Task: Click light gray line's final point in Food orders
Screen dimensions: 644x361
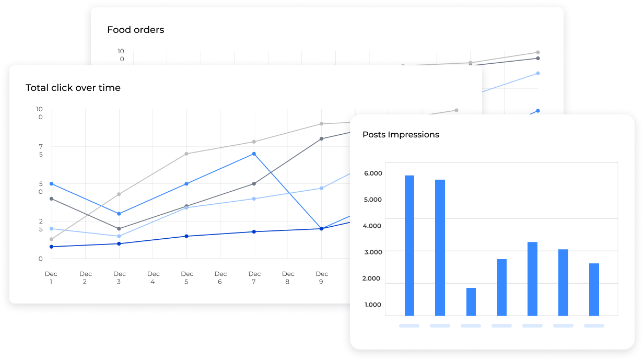Action: pyautogui.click(x=538, y=52)
